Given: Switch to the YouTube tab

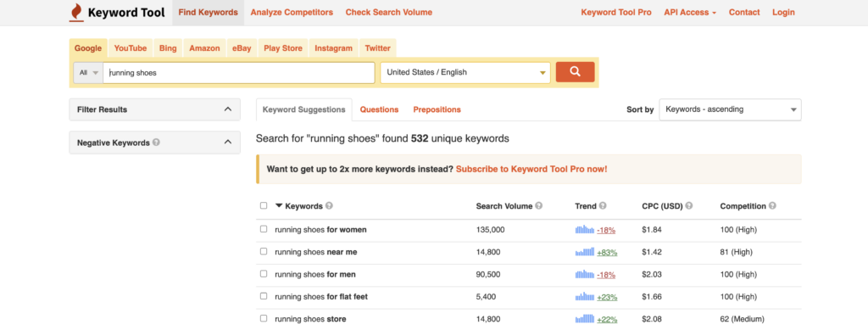Looking at the screenshot, I should point(130,48).
